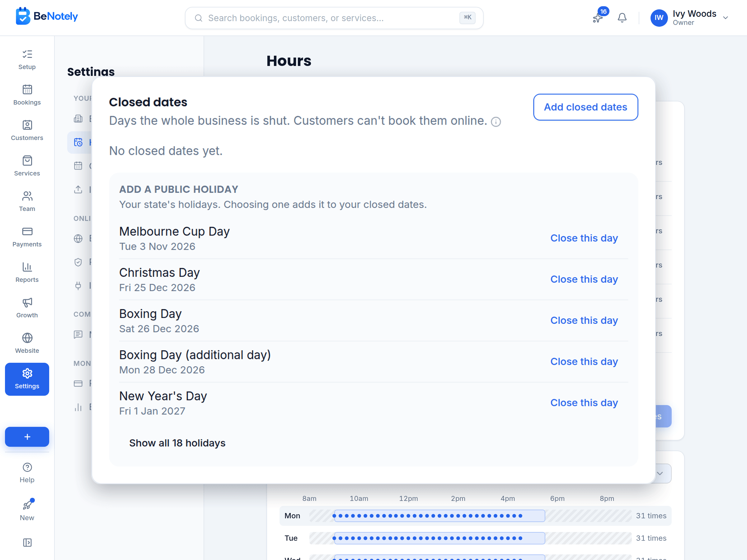Click Add closed dates button
Viewport: 747px width, 560px height.
click(x=585, y=107)
